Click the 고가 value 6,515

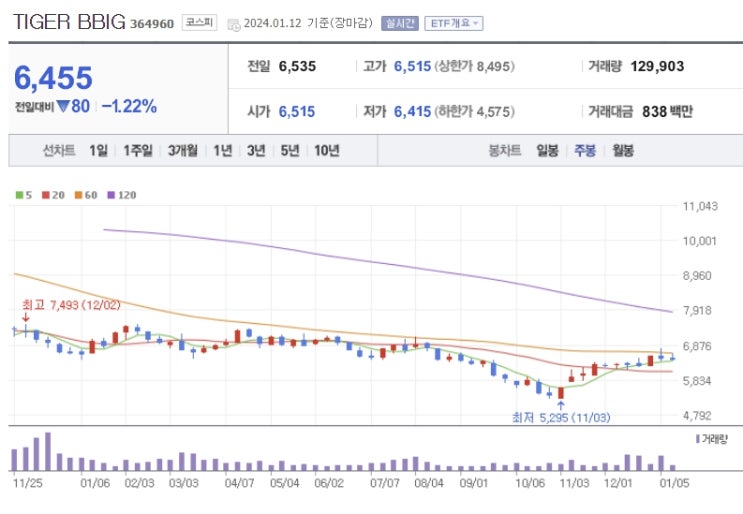[413, 66]
